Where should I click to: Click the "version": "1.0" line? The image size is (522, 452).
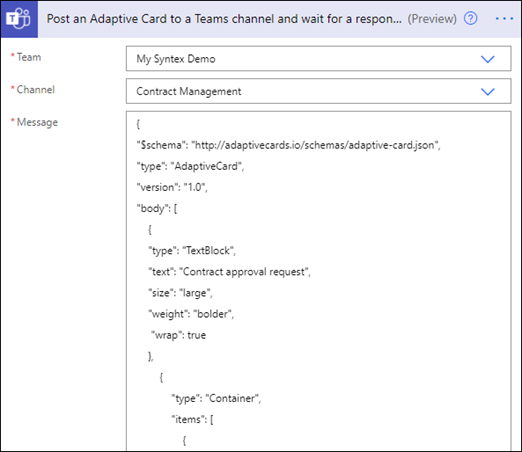172,187
